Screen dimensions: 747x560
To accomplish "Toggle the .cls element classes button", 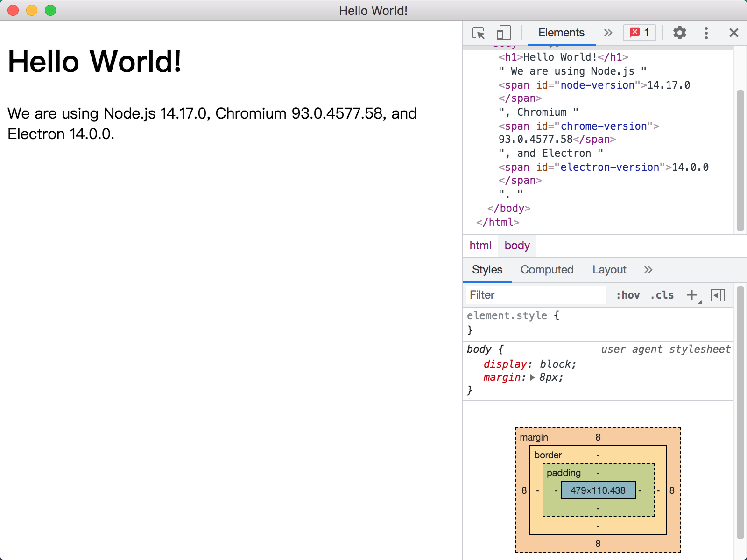I will coord(662,295).
